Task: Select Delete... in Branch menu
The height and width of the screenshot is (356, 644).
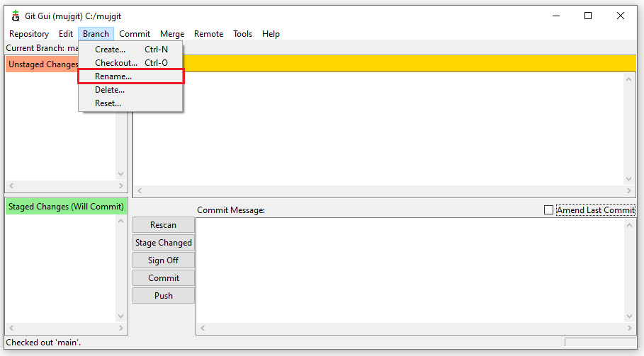Action: [130, 90]
